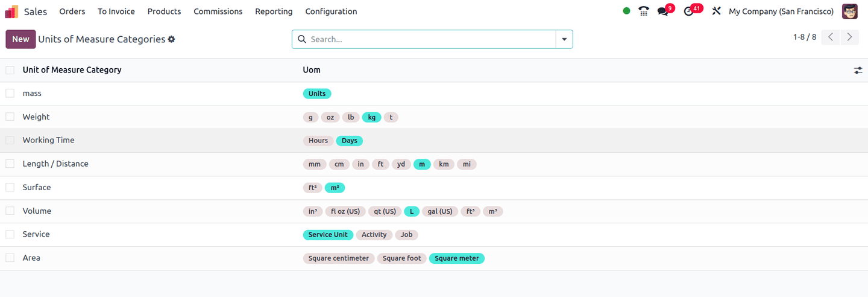This screenshot has width=868, height=297.
Task: Open the Configuration menu
Action: tap(331, 11)
